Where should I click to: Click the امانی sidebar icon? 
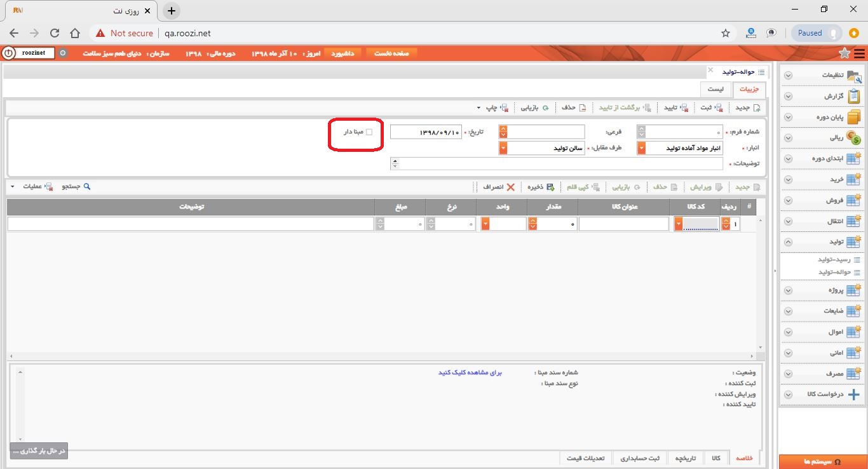[x=854, y=353]
